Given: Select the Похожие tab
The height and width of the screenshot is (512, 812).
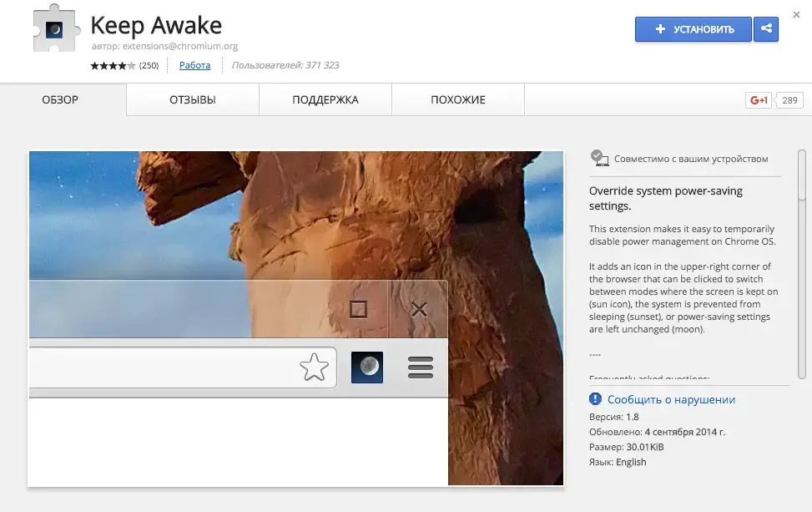Looking at the screenshot, I should pos(458,100).
